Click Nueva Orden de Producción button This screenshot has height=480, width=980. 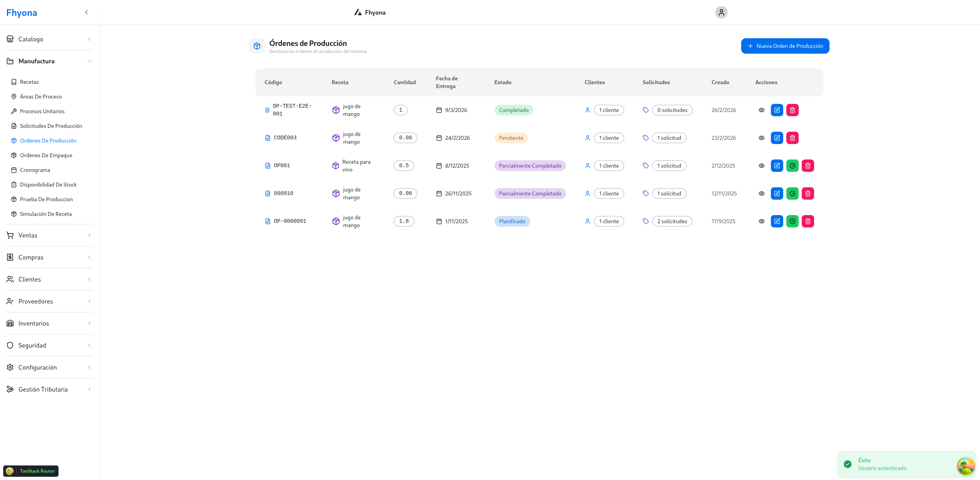785,46
